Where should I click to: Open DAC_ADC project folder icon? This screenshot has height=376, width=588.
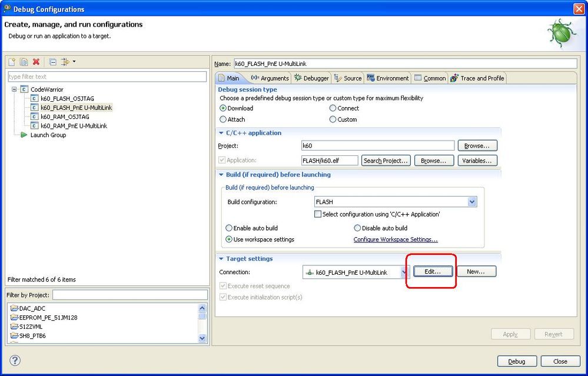(14, 308)
